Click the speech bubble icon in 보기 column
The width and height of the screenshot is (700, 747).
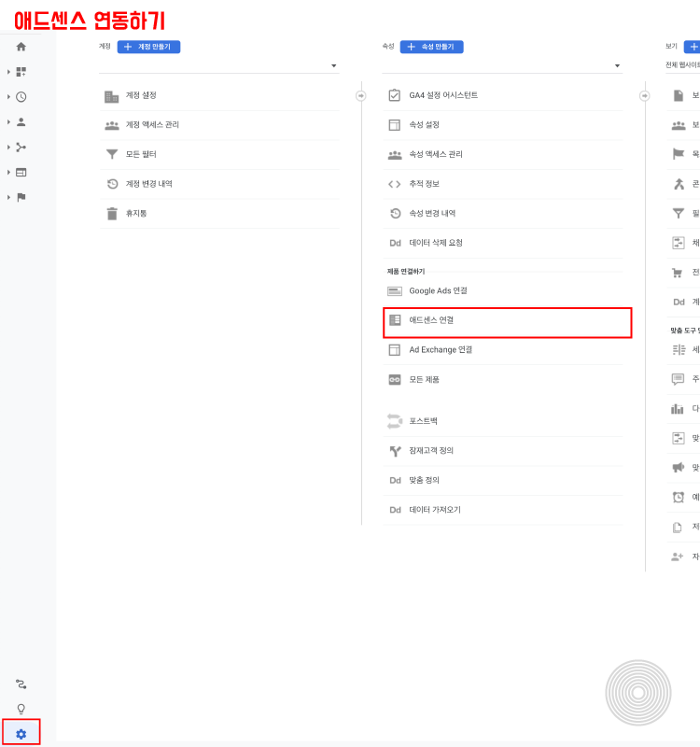678,379
